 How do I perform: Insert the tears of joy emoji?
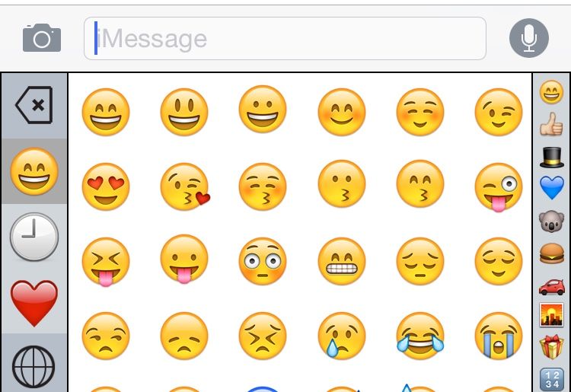tap(420, 336)
